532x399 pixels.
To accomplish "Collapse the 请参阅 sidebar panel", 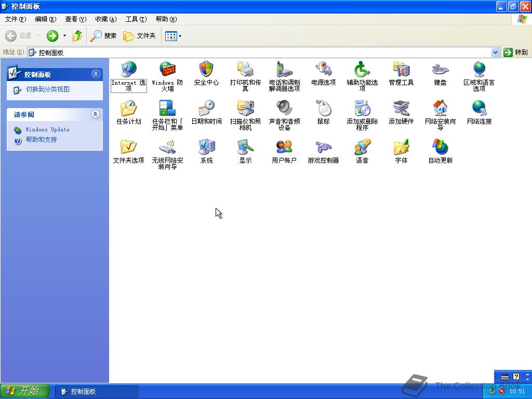I will pos(96,114).
